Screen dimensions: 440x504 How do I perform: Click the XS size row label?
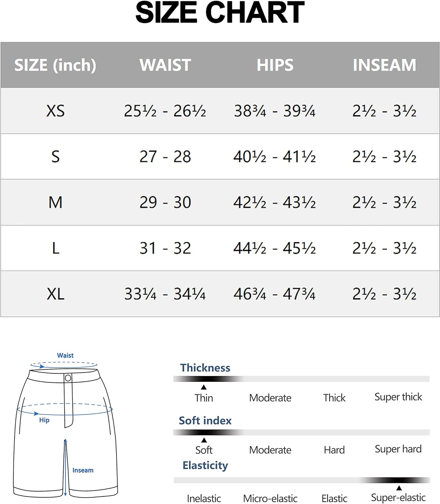coord(55,111)
